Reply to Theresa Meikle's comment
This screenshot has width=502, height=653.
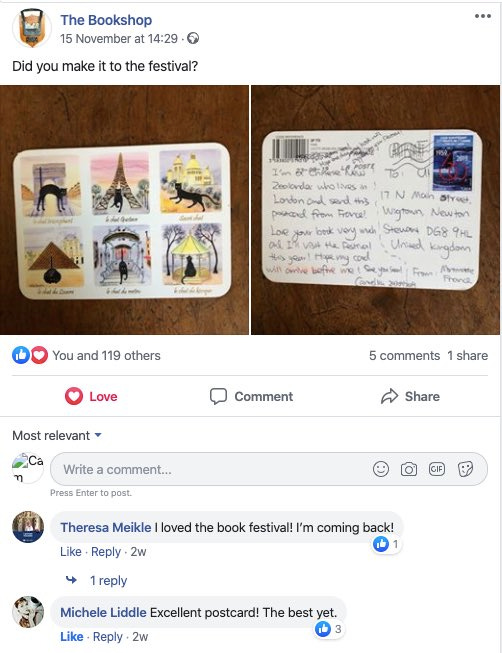[x=105, y=551]
